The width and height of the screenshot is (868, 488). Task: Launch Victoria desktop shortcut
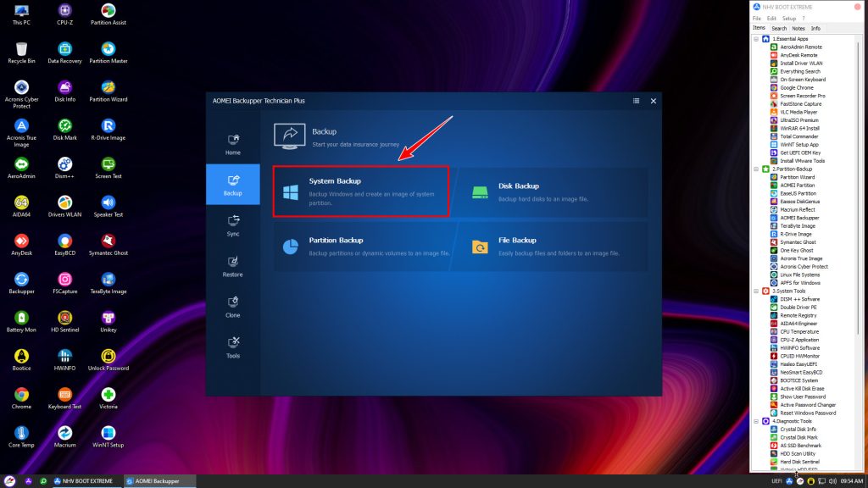coord(108,398)
